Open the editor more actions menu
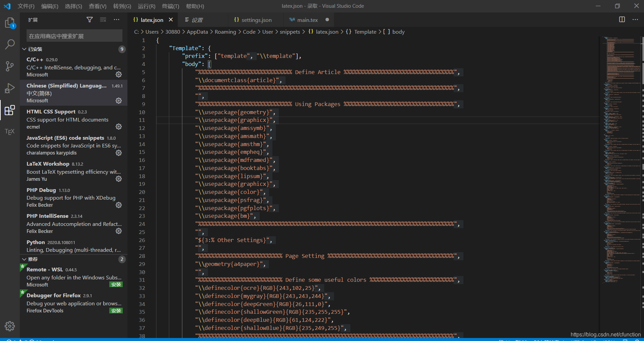Image resolution: width=644 pixels, height=341 pixels. [x=635, y=20]
